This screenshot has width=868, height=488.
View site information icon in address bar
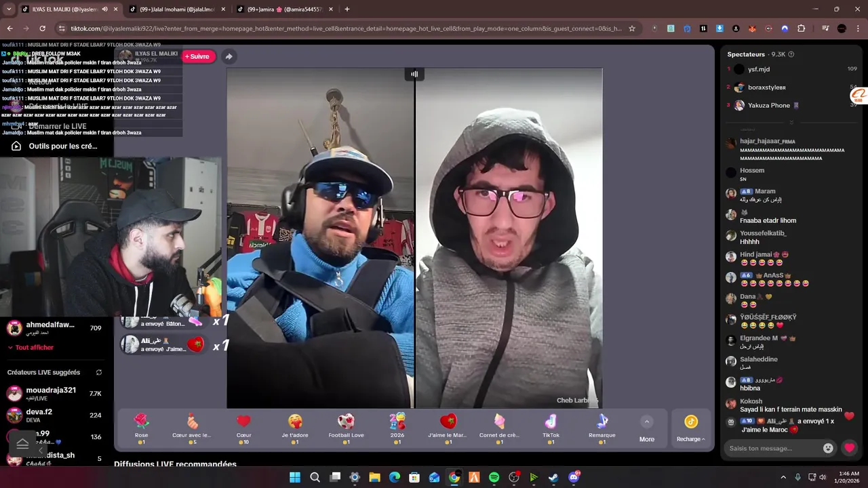(x=62, y=28)
